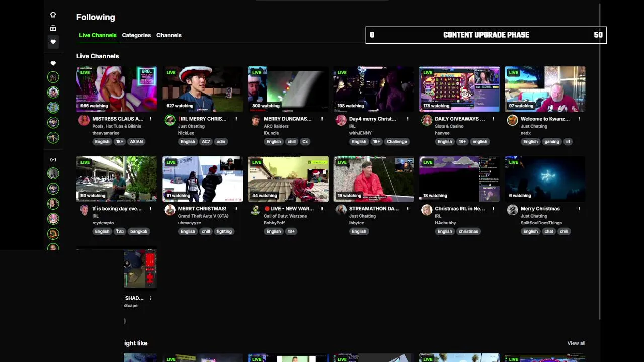Viewport: 644px width, 362px height.
Task: Open the 627 watching stream thumbnail
Action: coord(202,89)
